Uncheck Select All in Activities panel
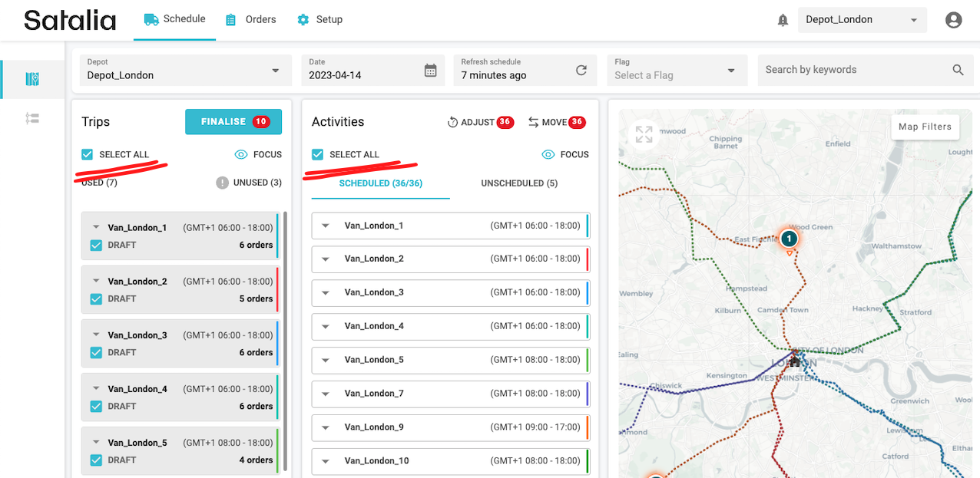This screenshot has height=478, width=980. (x=317, y=154)
